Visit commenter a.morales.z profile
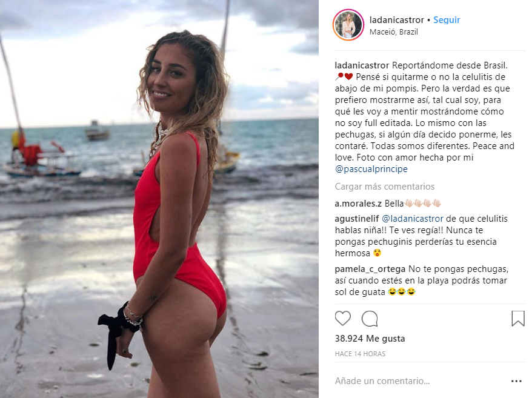 (x=358, y=204)
